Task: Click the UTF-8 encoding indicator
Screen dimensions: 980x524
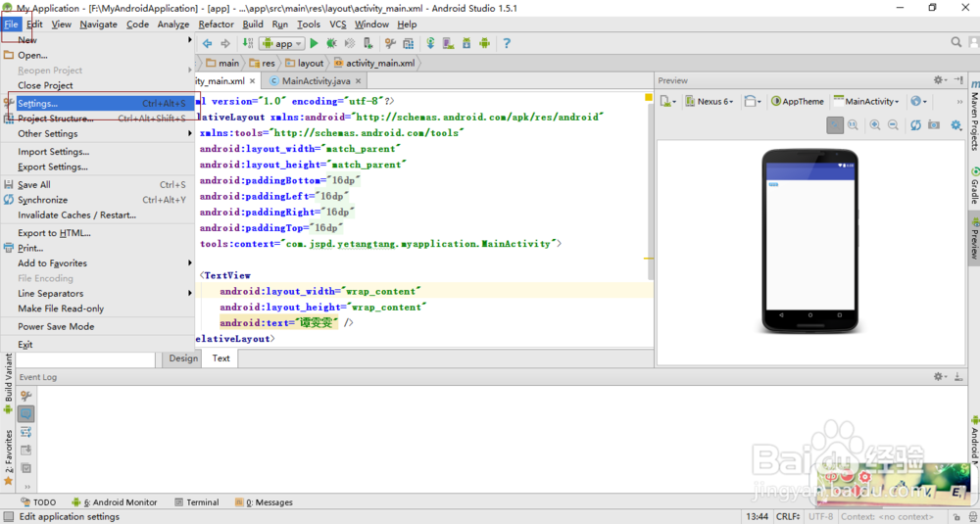Action: click(820, 516)
